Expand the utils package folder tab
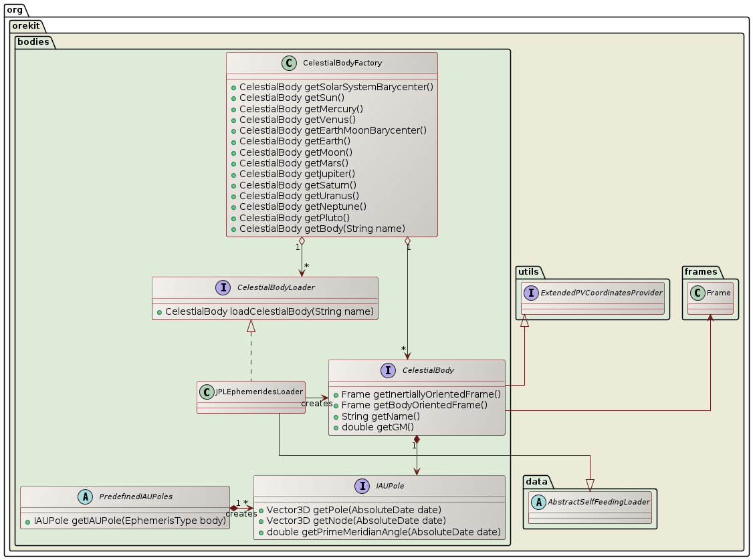The width and height of the screenshot is (753, 560). tap(528, 272)
